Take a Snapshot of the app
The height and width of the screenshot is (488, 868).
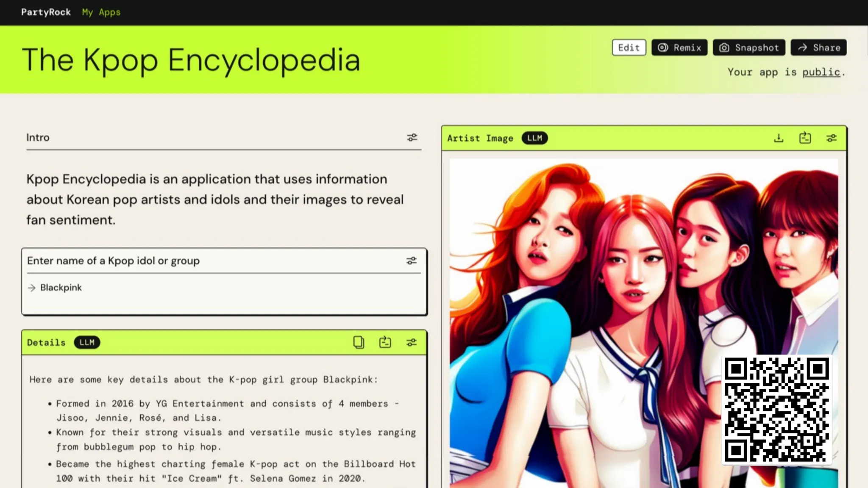point(749,47)
